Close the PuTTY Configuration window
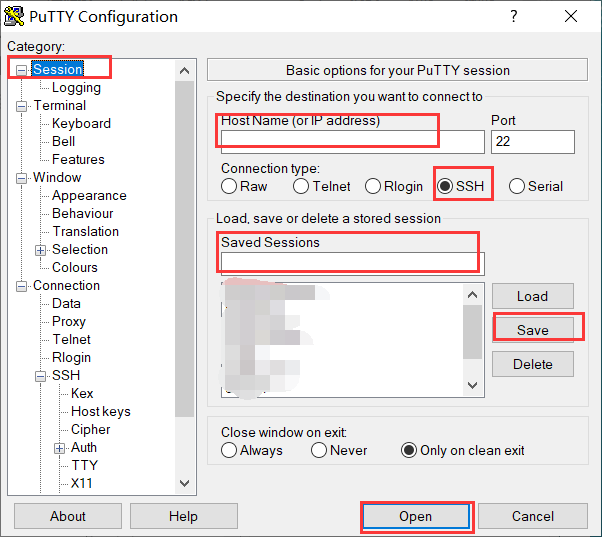This screenshot has width=602, height=537. pyautogui.click(x=571, y=16)
